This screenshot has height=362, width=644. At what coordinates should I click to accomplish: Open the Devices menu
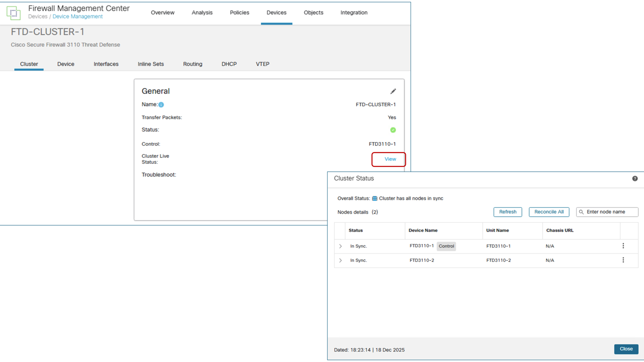(x=277, y=12)
